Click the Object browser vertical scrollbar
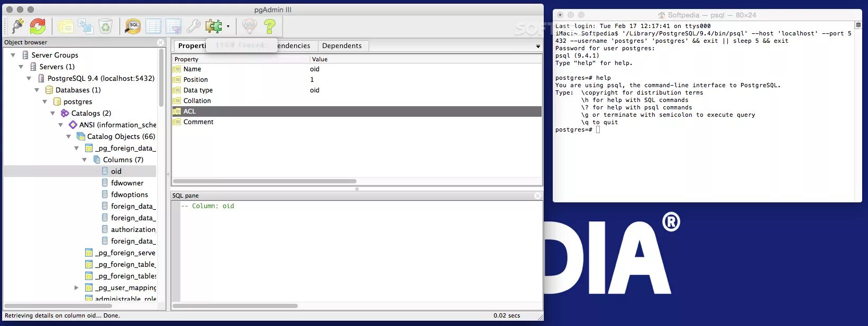This screenshot has width=868, height=326. click(x=161, y=78)
